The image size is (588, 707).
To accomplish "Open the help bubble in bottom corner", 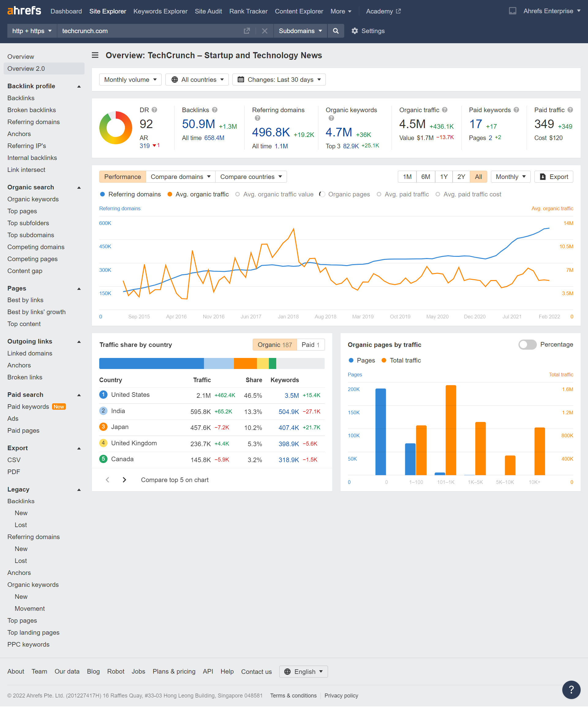I will pyautogui.click(x=571, y=689).
